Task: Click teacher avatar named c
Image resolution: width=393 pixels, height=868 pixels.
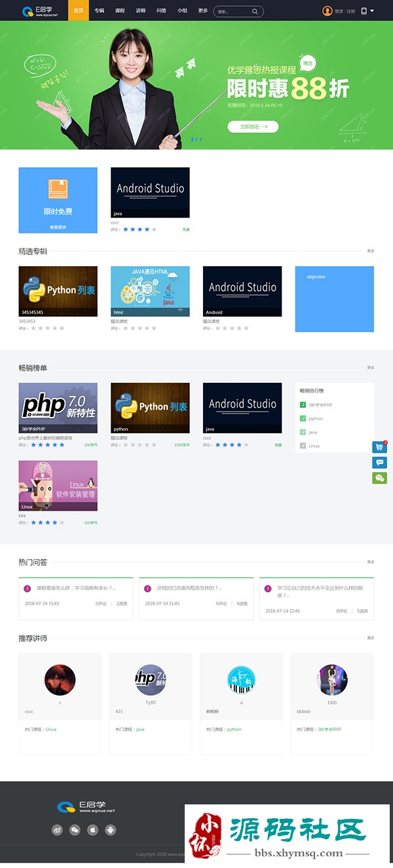Action: point(60,681)
